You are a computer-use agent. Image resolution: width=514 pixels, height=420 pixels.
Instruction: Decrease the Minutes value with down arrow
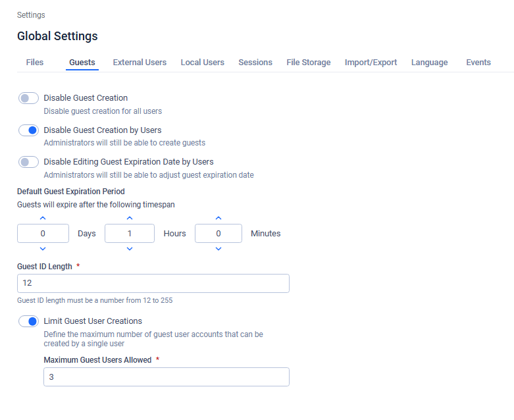click(x=218, y=249)
